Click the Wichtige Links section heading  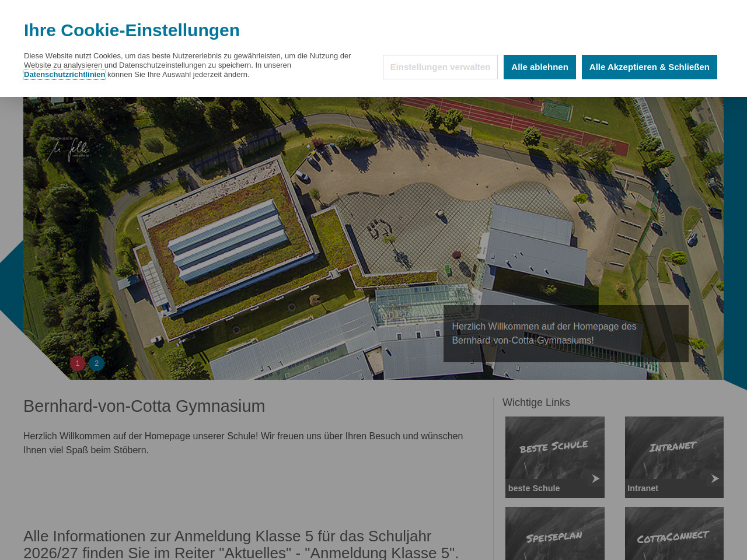(x=536, y=402)
